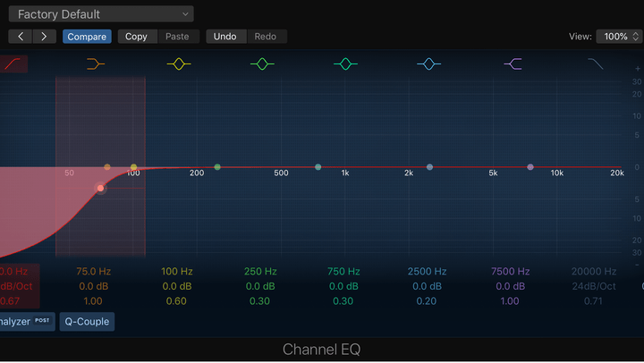Click the 20000 Hz frequency value
Image resolution: width=644 pixels, height=363 pixels.
(594, 272)
